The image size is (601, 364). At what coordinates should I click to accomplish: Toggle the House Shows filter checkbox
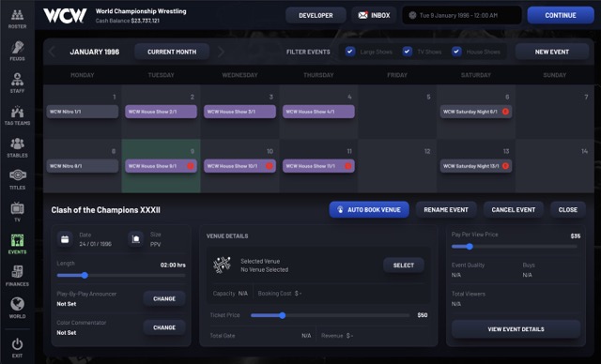(x=456, y=52)
